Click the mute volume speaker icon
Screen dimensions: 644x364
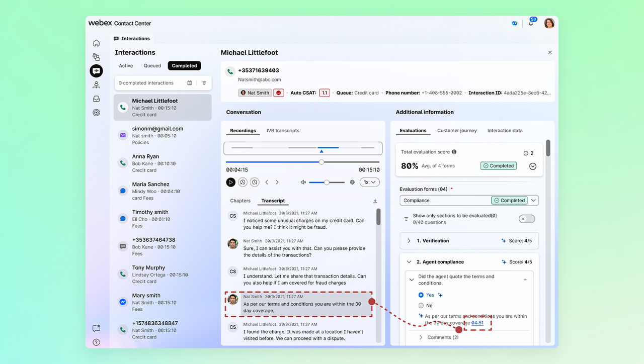(303, 183)
